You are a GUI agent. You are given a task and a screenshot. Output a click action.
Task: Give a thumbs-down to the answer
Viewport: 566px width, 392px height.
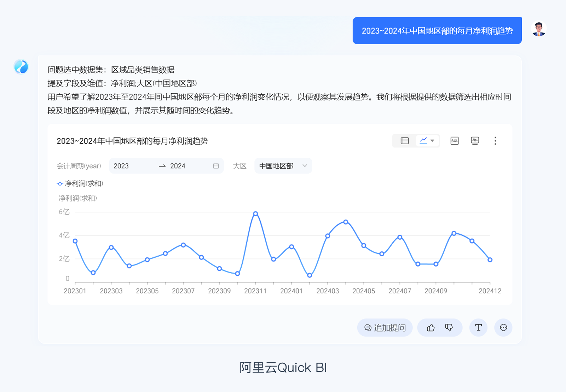[449, 328]
